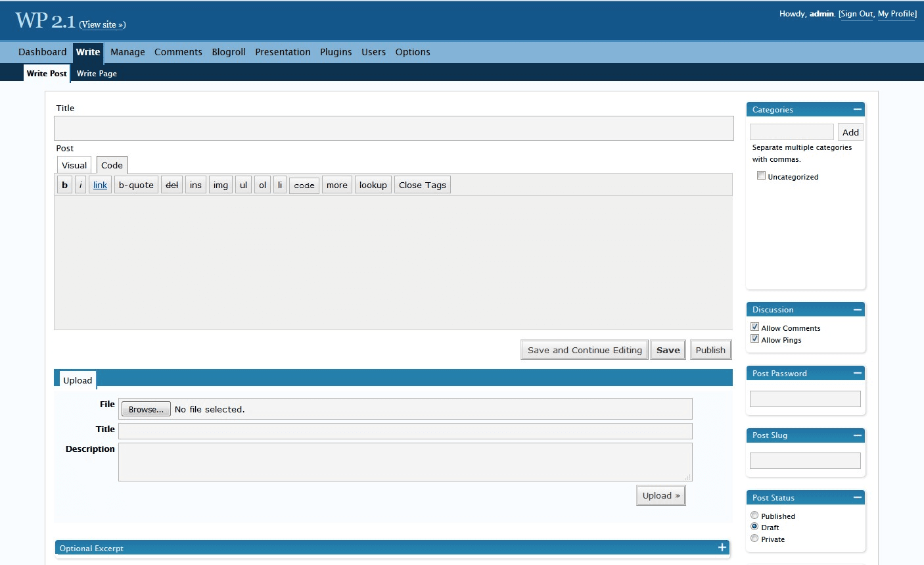This screenshot has width=924, height=565.
Task: Go to the Write menu
Action: 88,52
